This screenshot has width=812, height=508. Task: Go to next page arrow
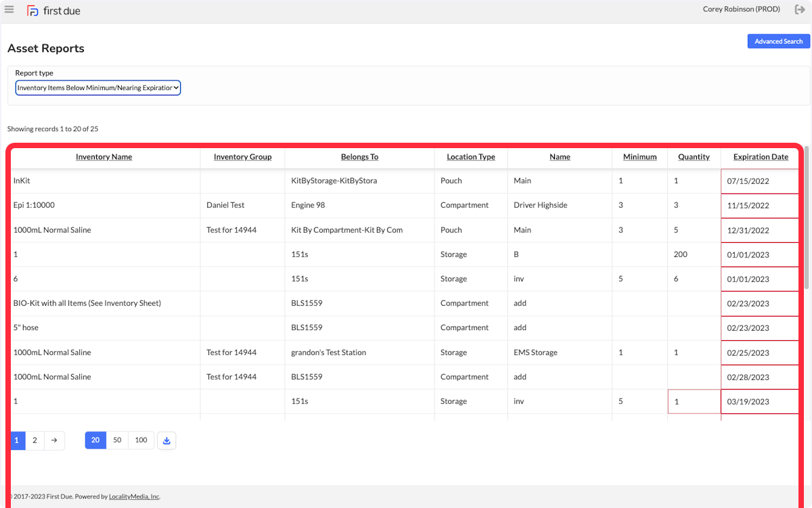54,440
